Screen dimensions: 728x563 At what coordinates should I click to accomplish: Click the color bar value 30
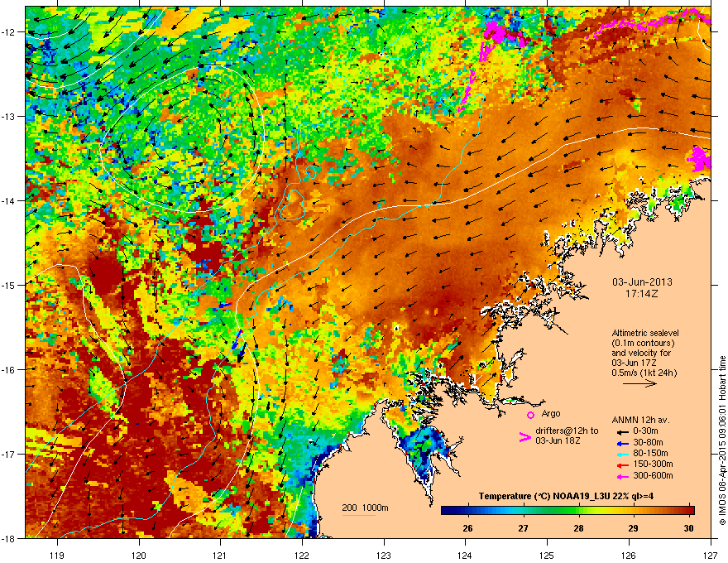coord(688,528)
